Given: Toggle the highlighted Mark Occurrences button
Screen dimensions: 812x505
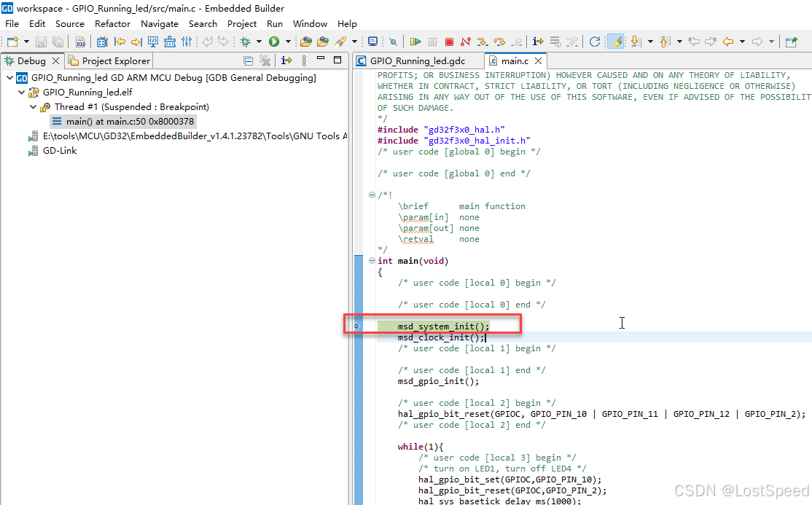Looking at the screenshot, I should point(614,42).
